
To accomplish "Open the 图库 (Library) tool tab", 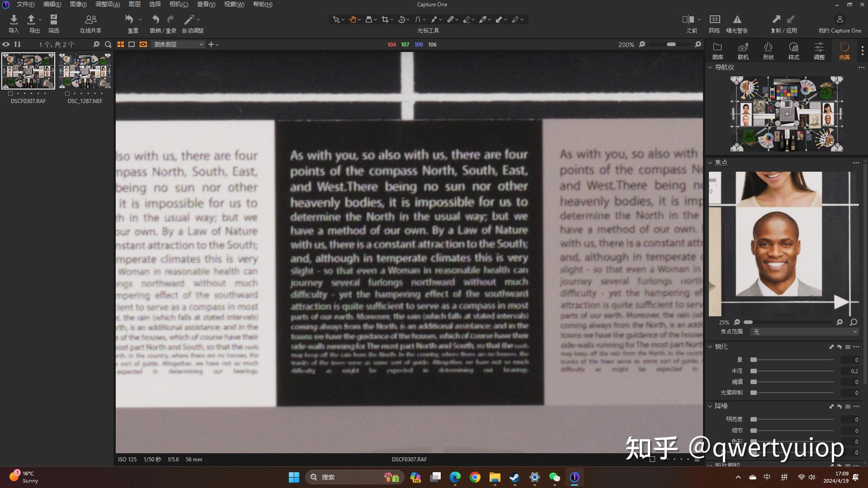I will pos(717,50).
